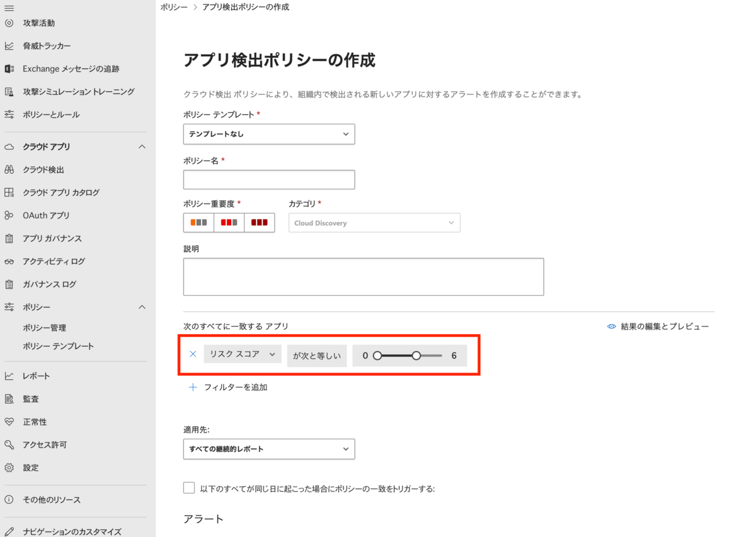Click the その他のリソース info icon
The width and height of the screenshot is (756, 537).
(9, 499)
